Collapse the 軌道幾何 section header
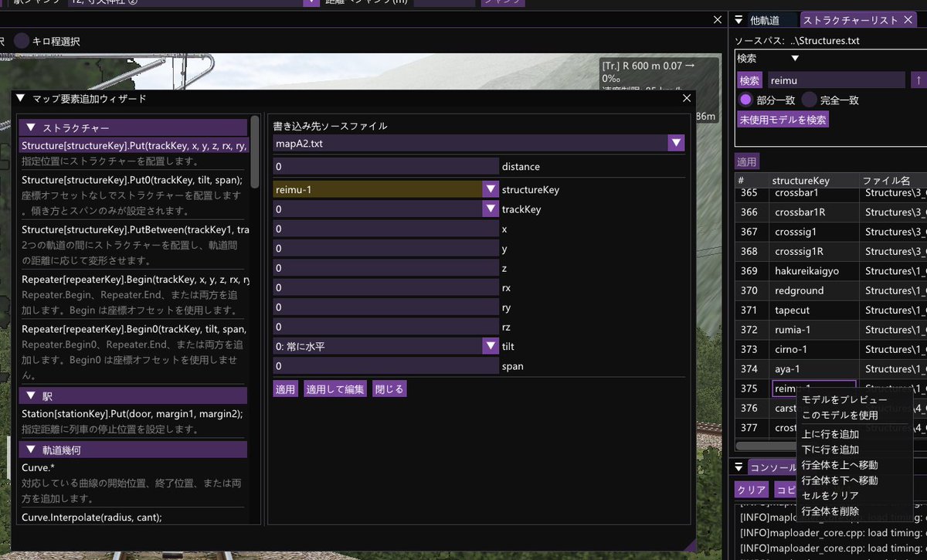The image size is (927, 560). pos(133,450)
